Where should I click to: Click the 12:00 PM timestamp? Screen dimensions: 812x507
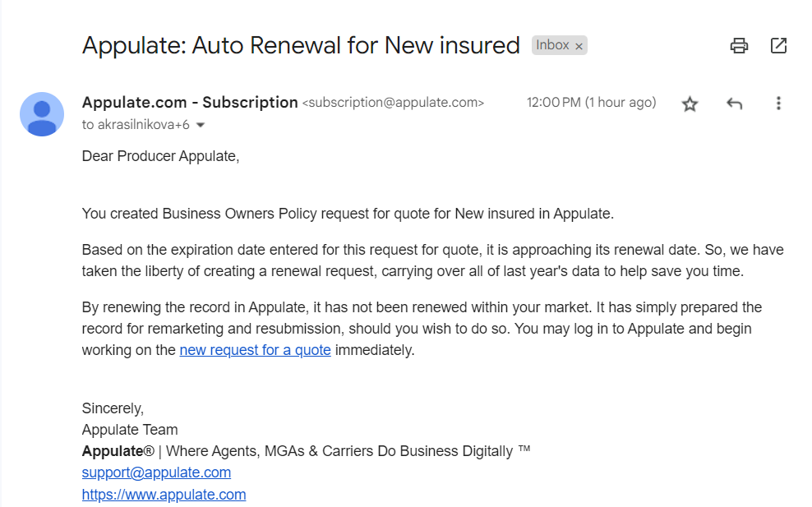(x=591, y=103)
